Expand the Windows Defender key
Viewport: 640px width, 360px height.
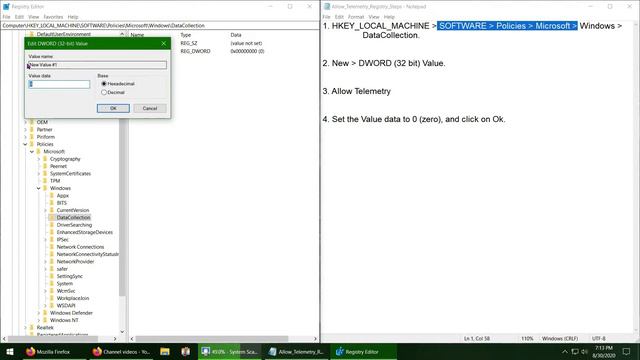point(39,313)
